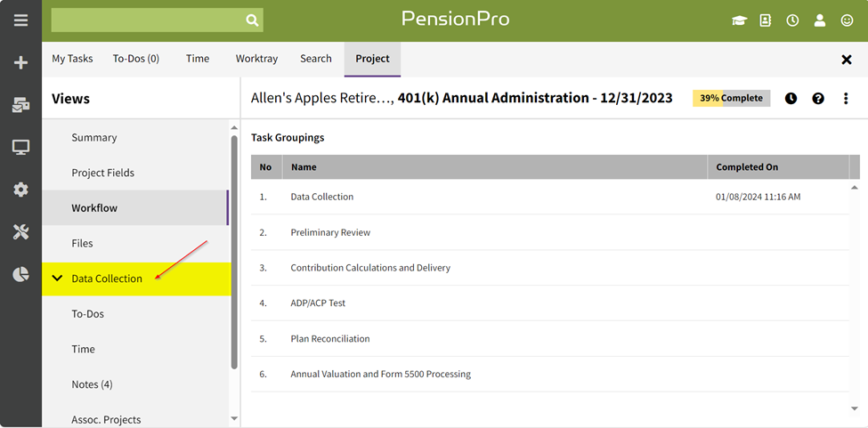Open the Search tab
This screenshot has height=428, width=868.
[x=316, y=59]
